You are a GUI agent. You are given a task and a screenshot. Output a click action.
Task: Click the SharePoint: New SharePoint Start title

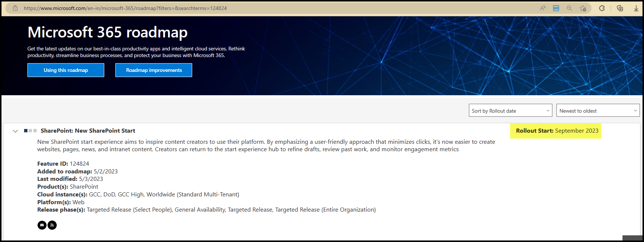click(x=88, y=131)
